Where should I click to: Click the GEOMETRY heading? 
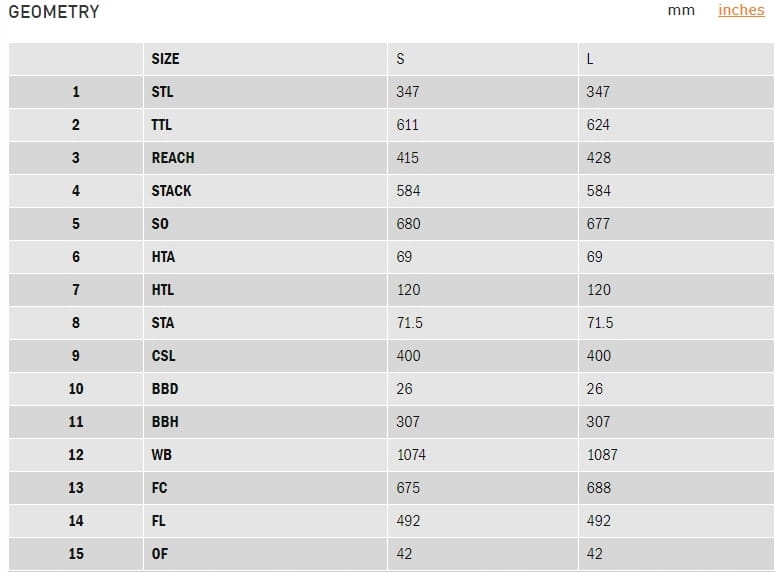54,12
